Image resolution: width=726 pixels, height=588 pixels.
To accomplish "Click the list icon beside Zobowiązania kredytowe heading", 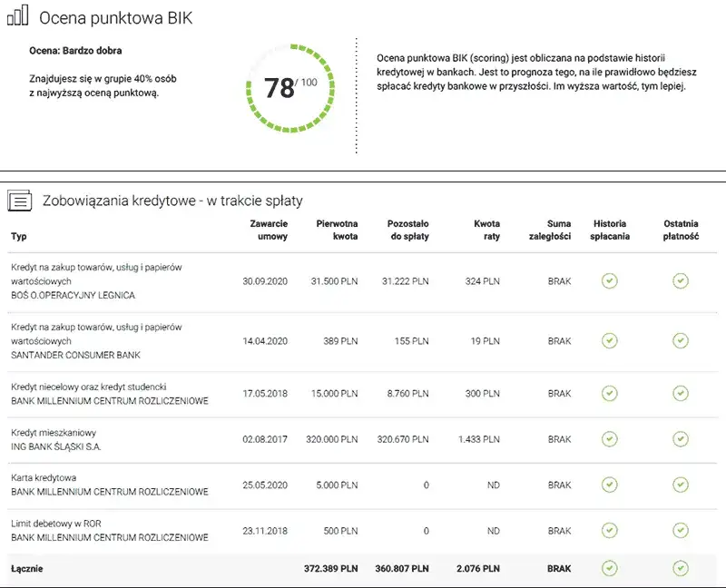I will click(x=21, y=201).
